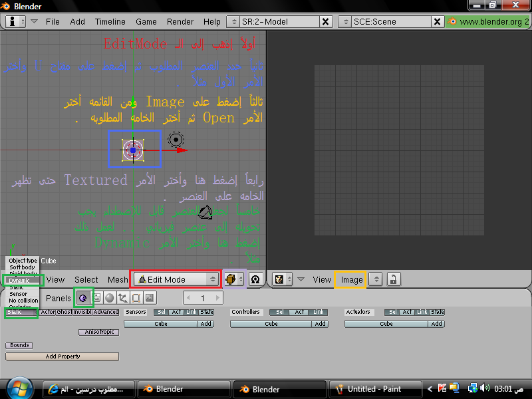Viewport: 532px width, 399px height.
Task: Open the image browse dropdown beside Image menu
Action: point(376,279)
